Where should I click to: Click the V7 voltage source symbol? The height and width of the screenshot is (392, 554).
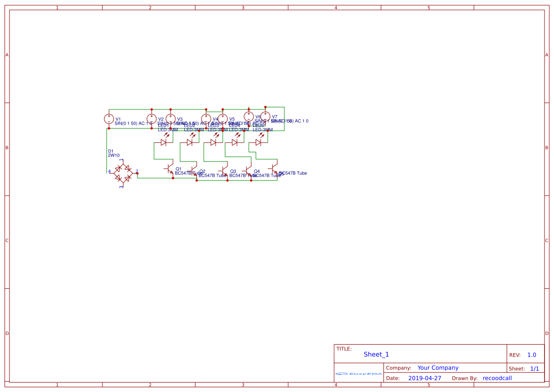point(265,116)
